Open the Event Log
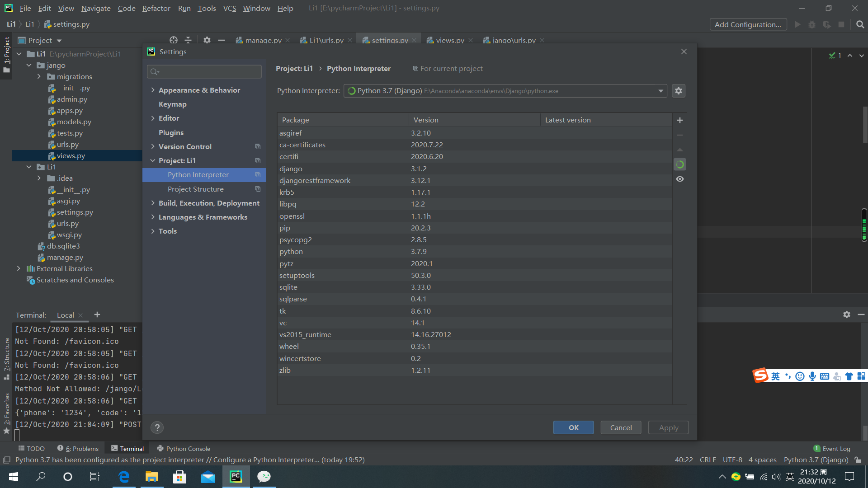The height and width of the screenshot is (488, 868). tap(832, 449)
